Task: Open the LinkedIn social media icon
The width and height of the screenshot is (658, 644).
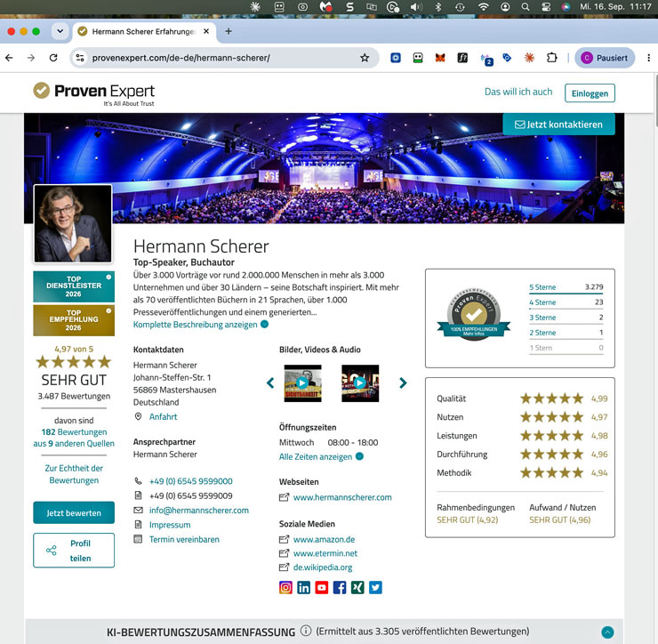Action: coord(303,587)
